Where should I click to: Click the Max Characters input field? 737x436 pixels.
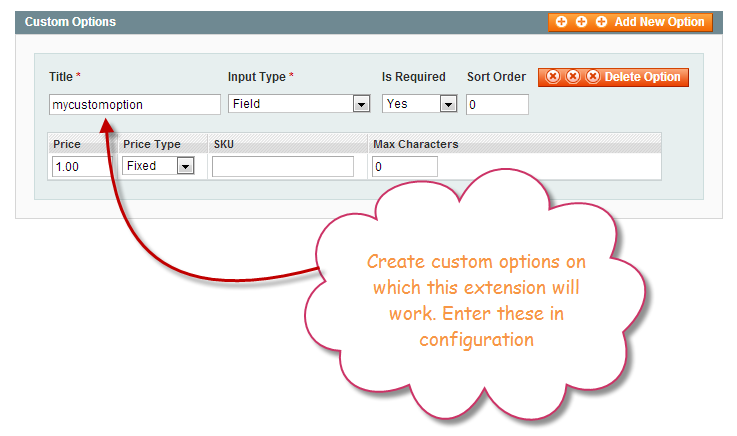[x=405, y=166]
